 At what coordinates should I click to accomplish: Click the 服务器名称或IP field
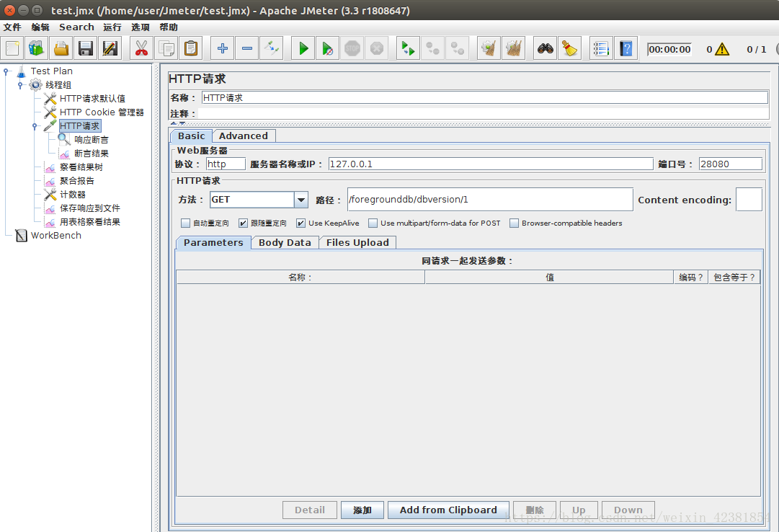491,164
